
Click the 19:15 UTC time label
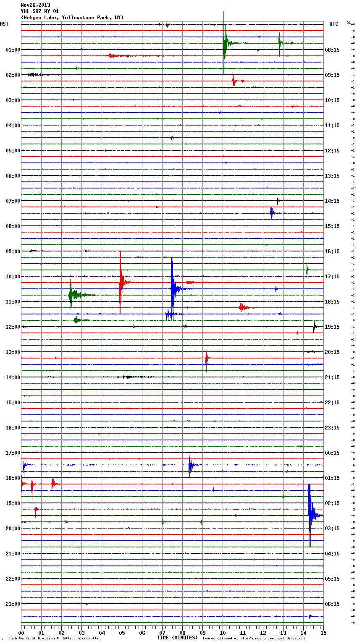332,327
